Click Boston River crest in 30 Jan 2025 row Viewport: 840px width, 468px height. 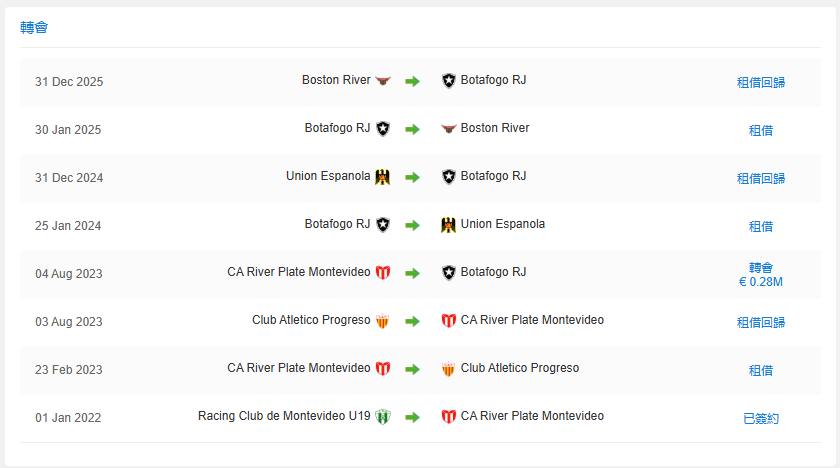448,129
